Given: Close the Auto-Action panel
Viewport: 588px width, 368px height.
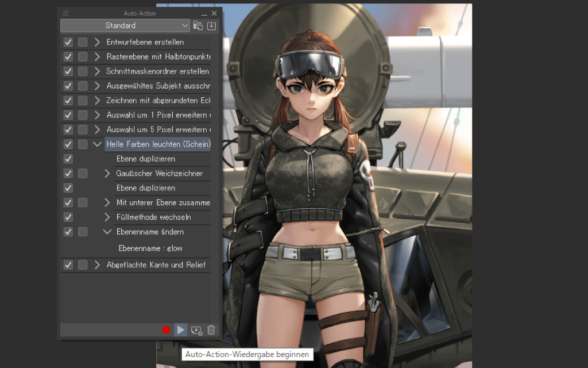Looking at the screenshot, I should click(214, 13).
